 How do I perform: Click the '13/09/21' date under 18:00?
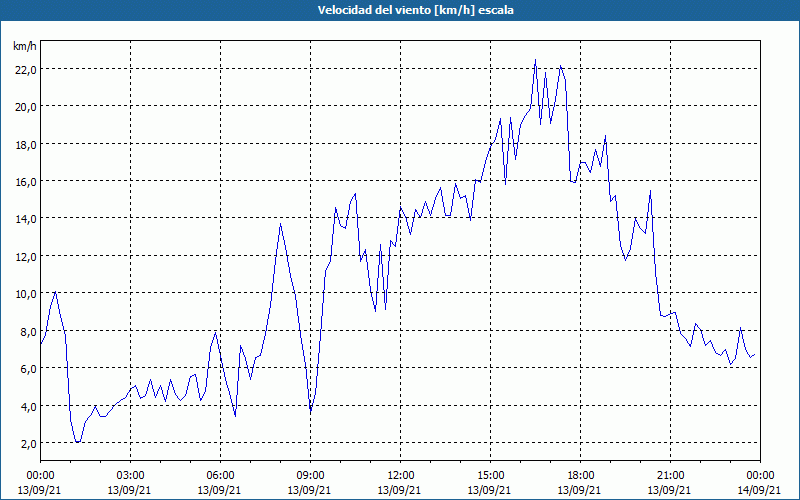pyautogui.click(x=580, y=490)
